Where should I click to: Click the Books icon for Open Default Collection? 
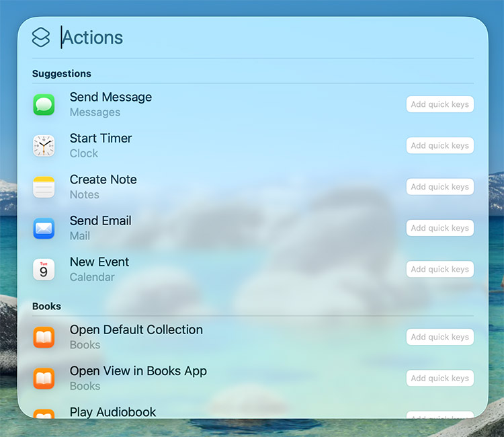pos(44,337)
